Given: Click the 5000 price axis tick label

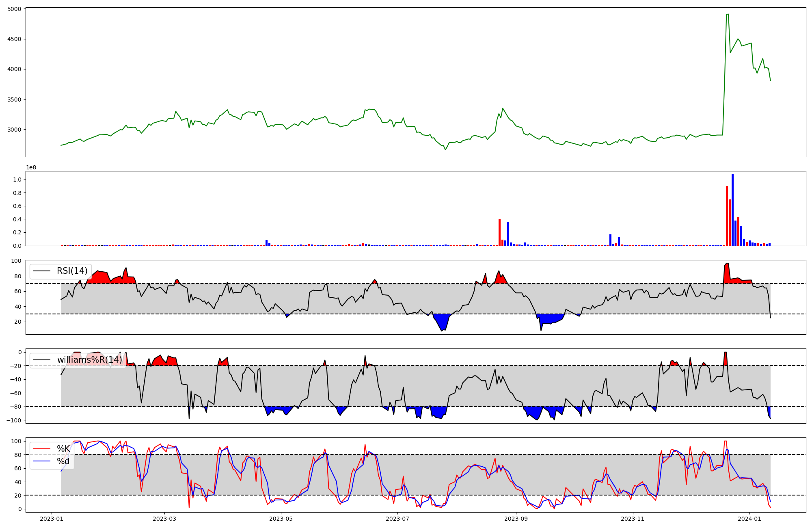Looking at the screenshot, I should point(15,9).
